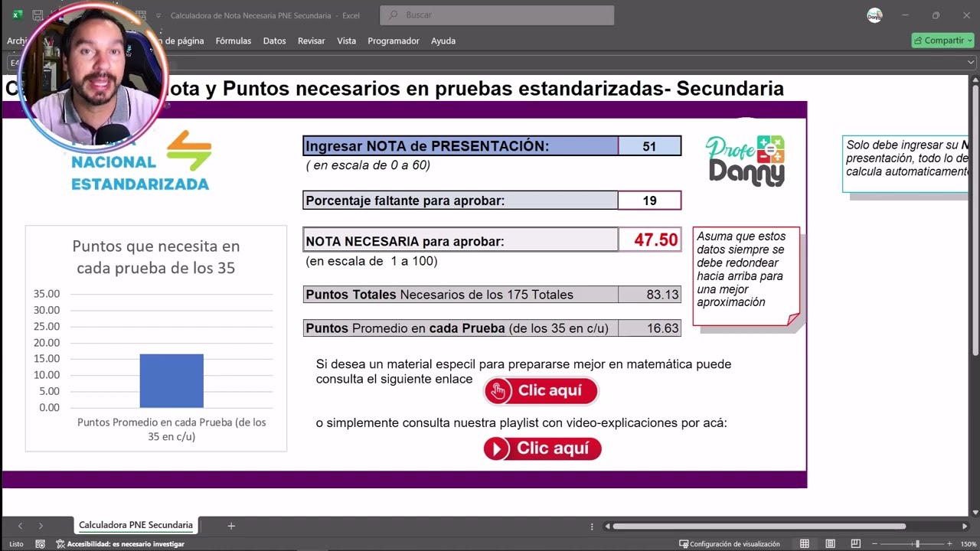Click the customize quick access toolbar arrow
Image resolution: width=980 pixels, height=551 pixels.
pyautogui.click(x=158, y=15)
